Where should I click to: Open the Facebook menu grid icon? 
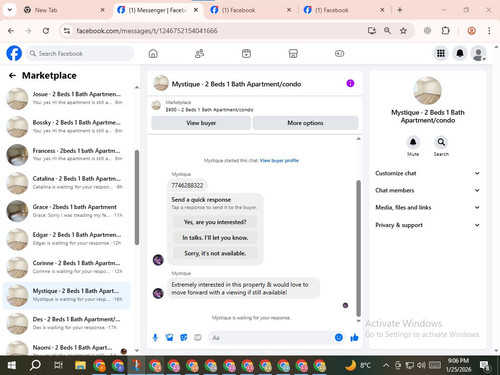441,53
